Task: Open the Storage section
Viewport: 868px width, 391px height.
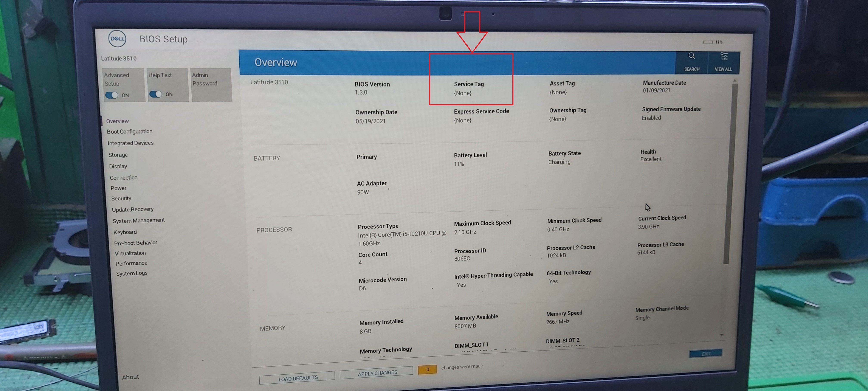Action: (x=118, y=155)
